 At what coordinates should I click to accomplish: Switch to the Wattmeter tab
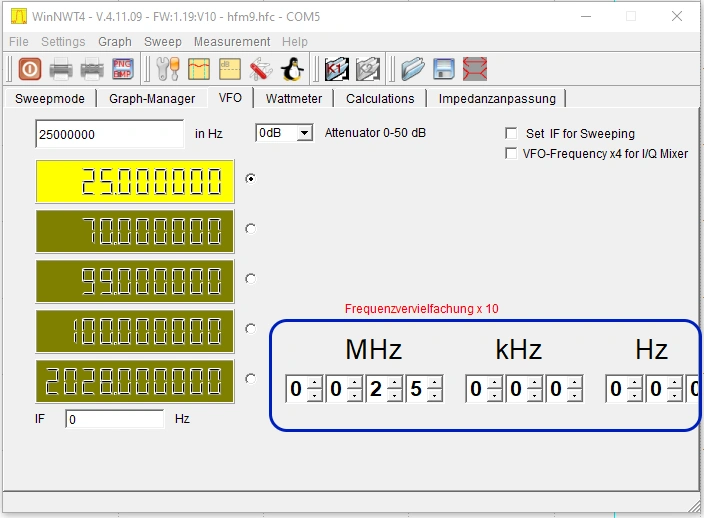point(294,98)
